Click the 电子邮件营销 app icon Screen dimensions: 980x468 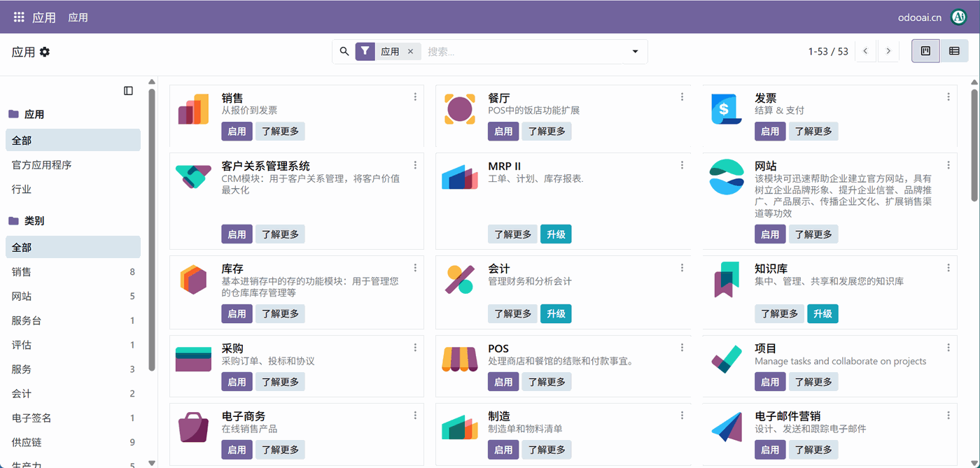727,427
